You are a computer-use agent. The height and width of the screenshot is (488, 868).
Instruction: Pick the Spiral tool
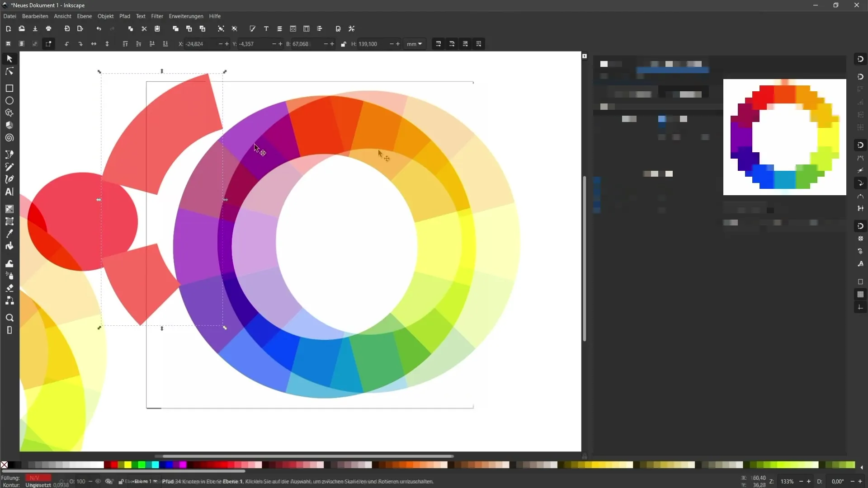coord(9,138)
